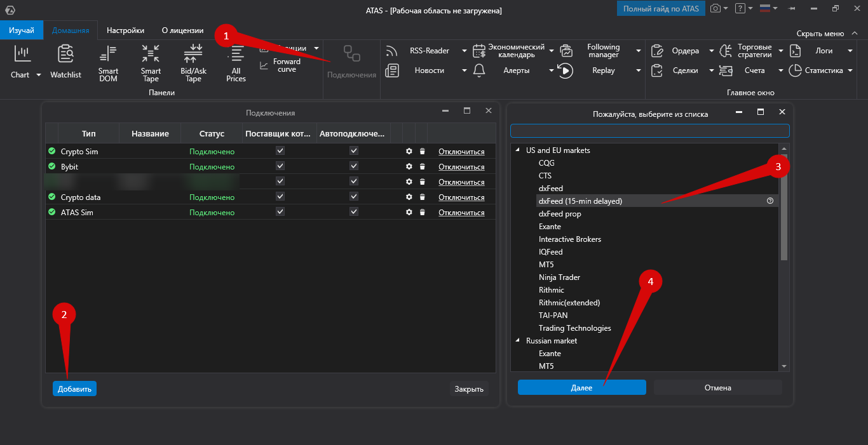Click the screenshot camera icon in title bar
This screenshot has width=868, height=445.
click(x=715, y=8)
